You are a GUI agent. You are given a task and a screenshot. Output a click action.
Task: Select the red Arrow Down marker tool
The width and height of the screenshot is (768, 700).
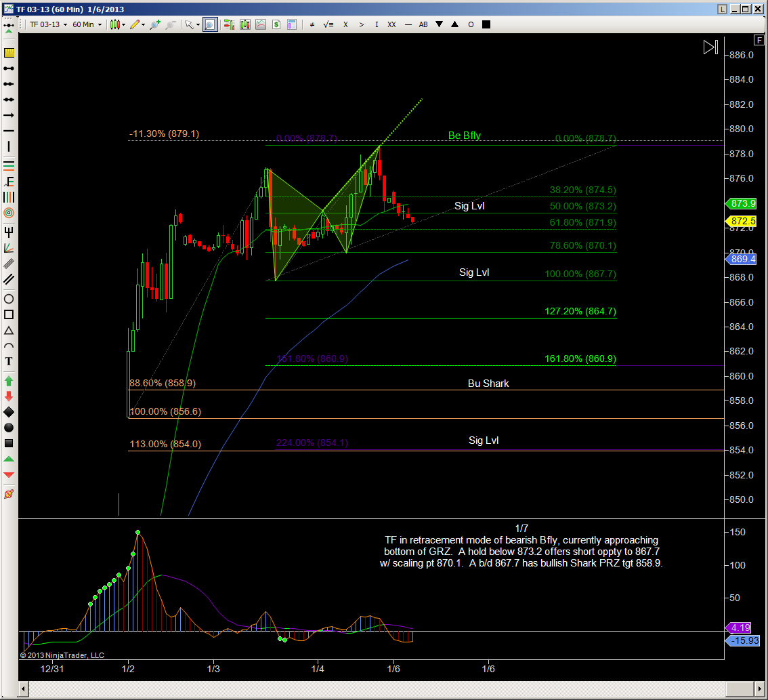coord(9,396)
